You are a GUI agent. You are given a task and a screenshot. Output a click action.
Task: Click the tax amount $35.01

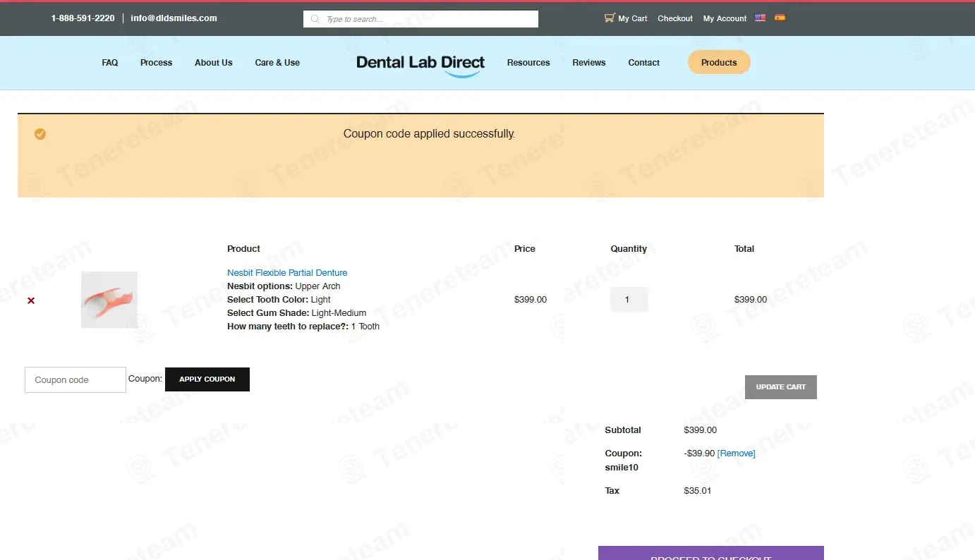pos(698,491)
